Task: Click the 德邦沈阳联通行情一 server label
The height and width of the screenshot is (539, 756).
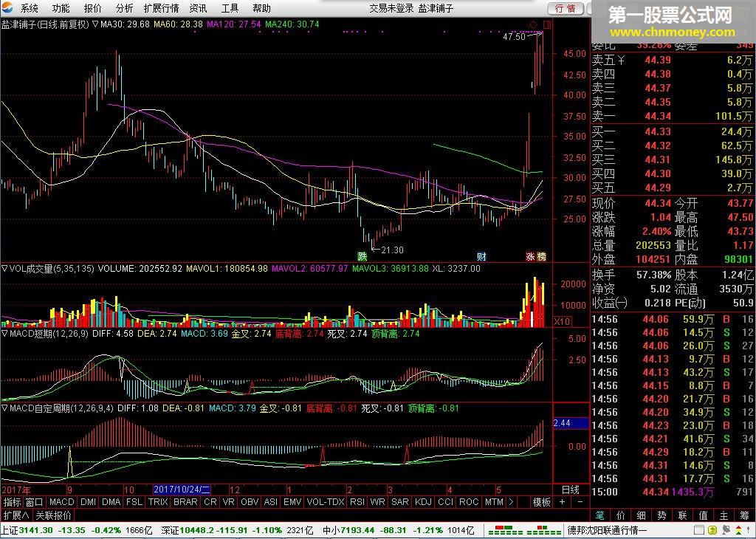Action: [606, 530]
